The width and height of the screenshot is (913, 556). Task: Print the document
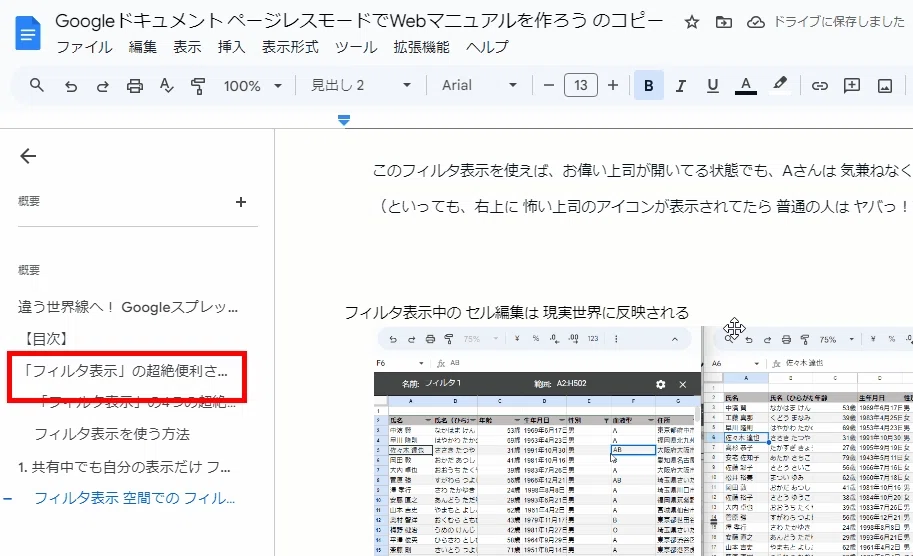point(135,86)
